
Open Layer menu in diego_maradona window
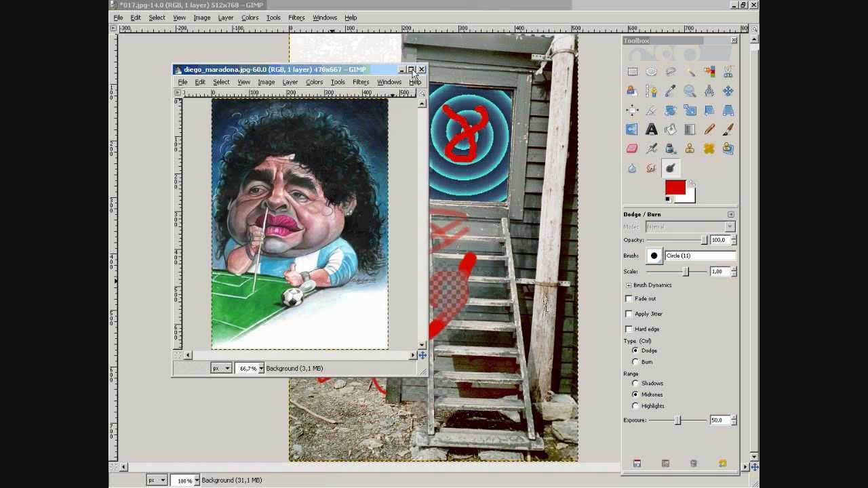[290, 82]
